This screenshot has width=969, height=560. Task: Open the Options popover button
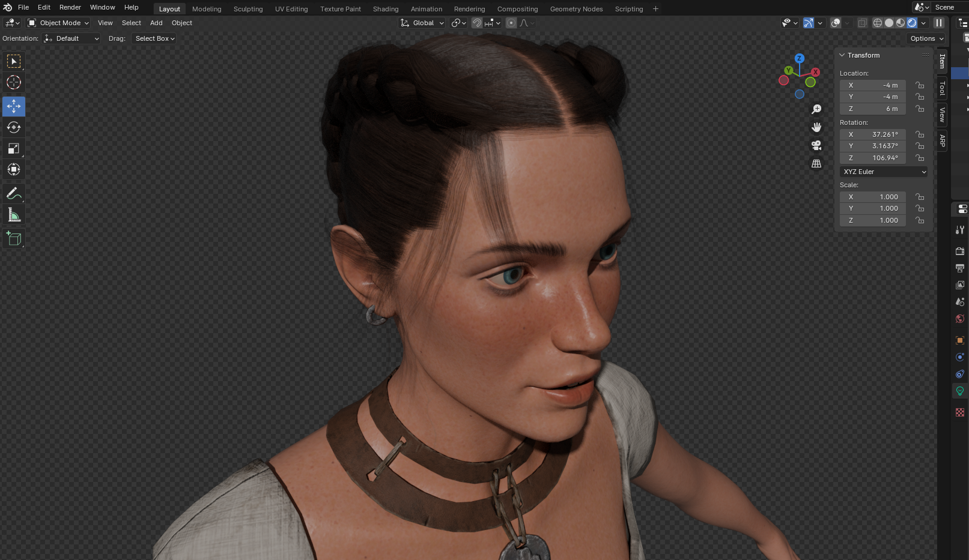pyautogui.click(x=926, y=38)
